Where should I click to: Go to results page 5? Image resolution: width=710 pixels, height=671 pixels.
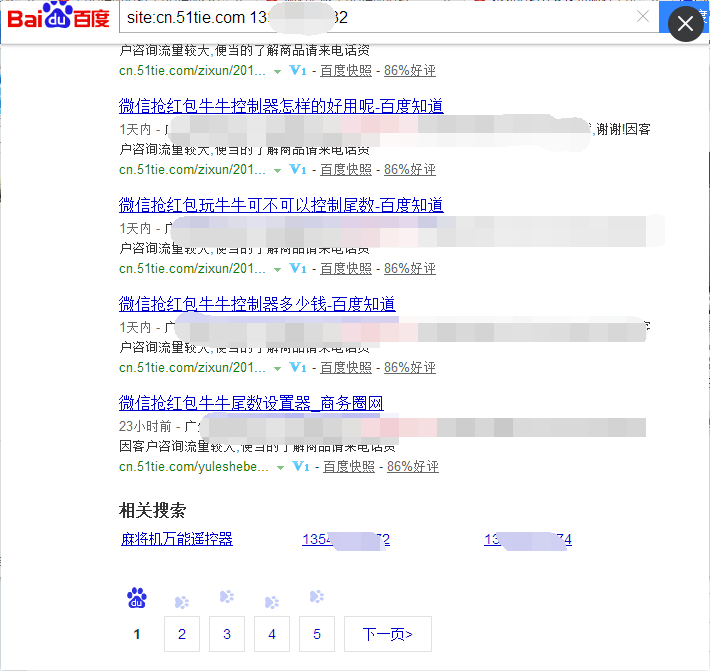(x=317, y=634)
